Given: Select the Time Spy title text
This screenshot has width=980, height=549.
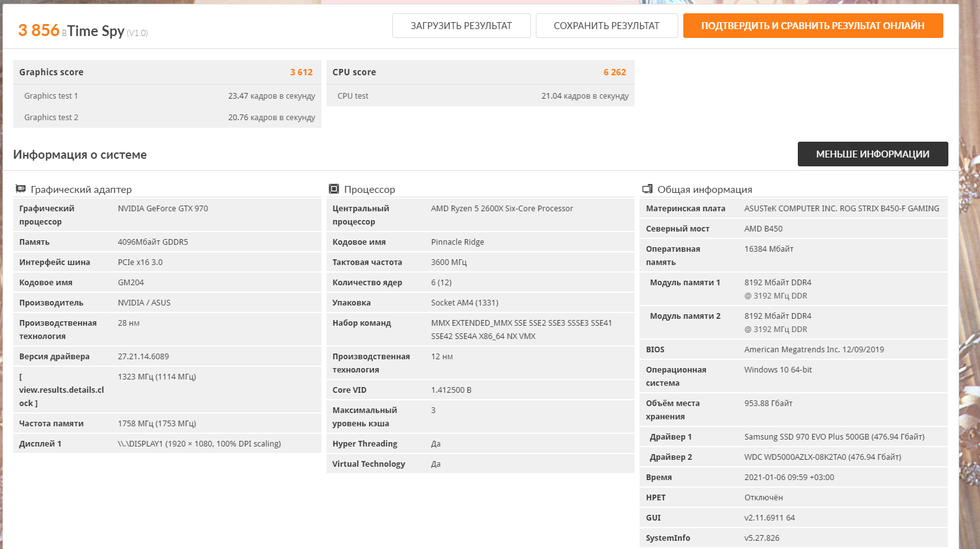Looking at the screenshot, I should (x=96, y=31).
